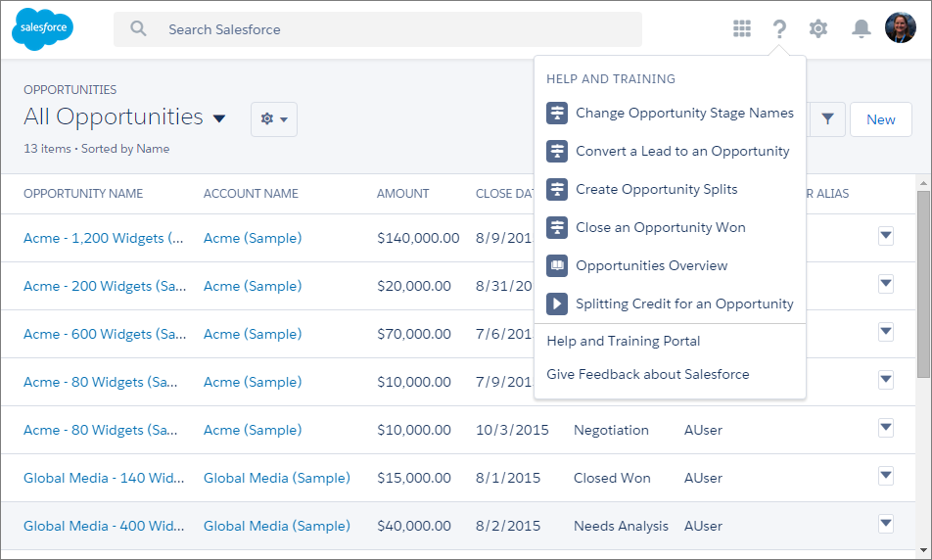The height and width of the screenshot is (560, 932).
Task: Select Splitting Credit for an Opportunity
Action: point(684,303)
